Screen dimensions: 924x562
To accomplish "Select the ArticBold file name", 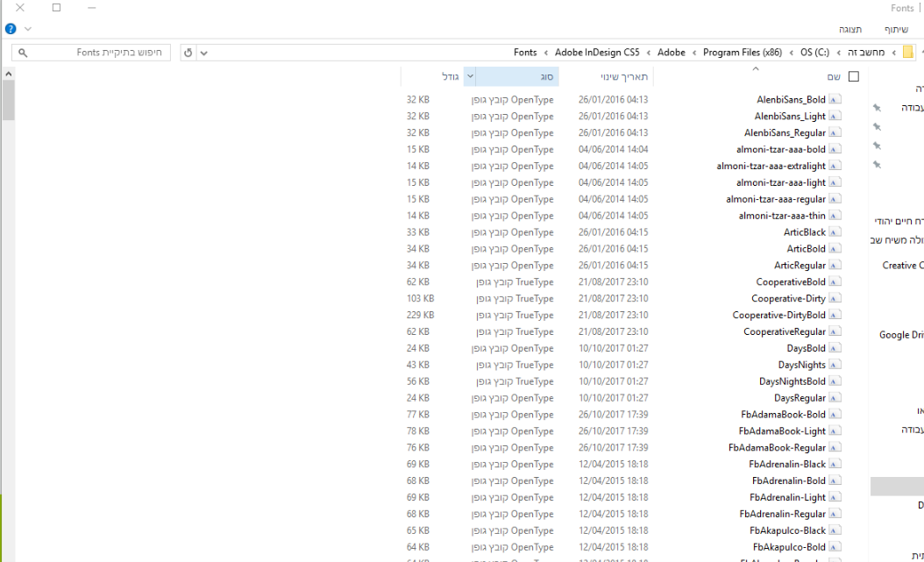I will point(807,249).
